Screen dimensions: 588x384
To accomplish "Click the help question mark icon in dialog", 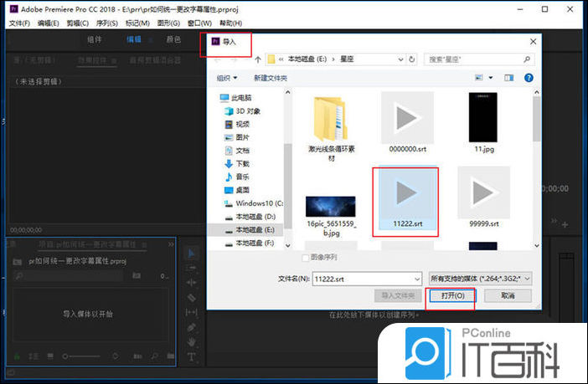I will click(x=529, y=78).
